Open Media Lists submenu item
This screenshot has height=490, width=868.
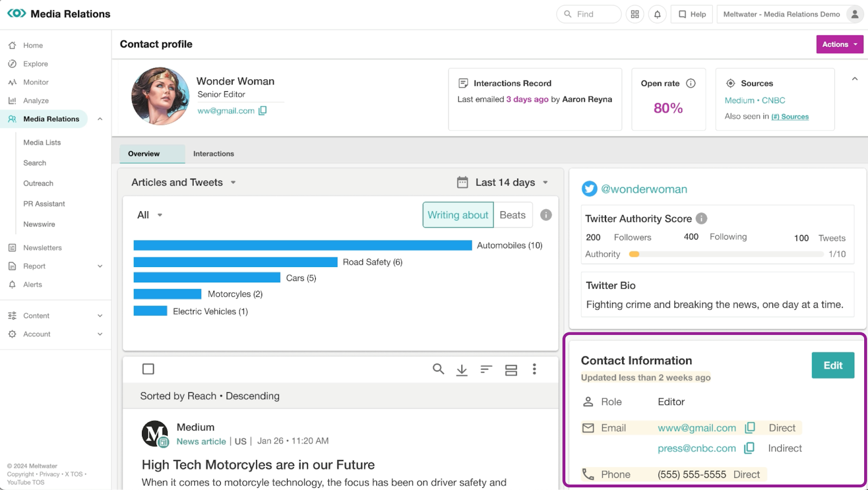(x=42, y=143)
